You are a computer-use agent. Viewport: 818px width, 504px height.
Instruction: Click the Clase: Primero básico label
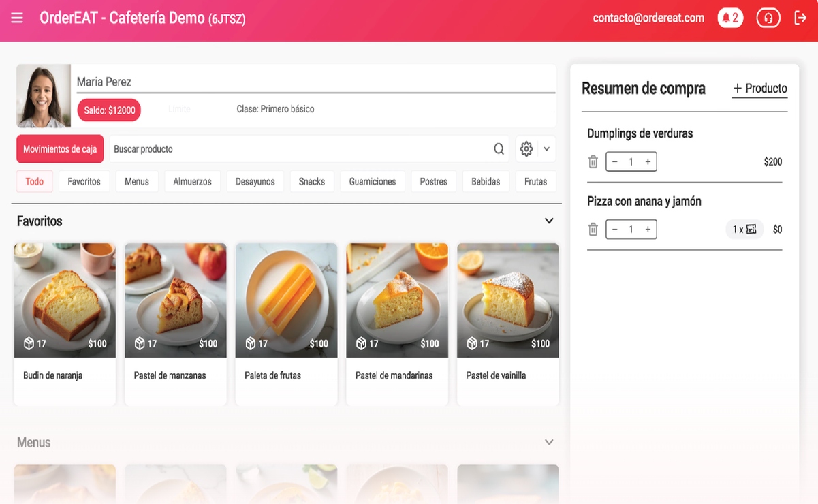pyautogui.click(x=275, y=109)
